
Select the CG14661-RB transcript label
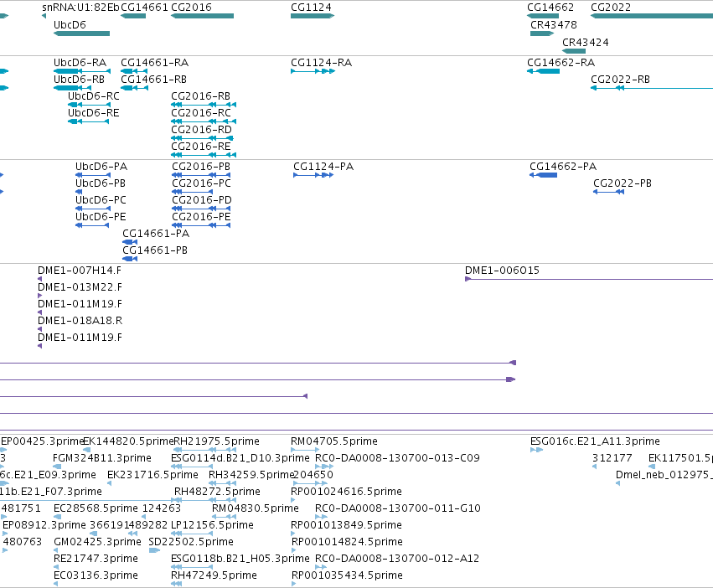[x=153, y=79]
